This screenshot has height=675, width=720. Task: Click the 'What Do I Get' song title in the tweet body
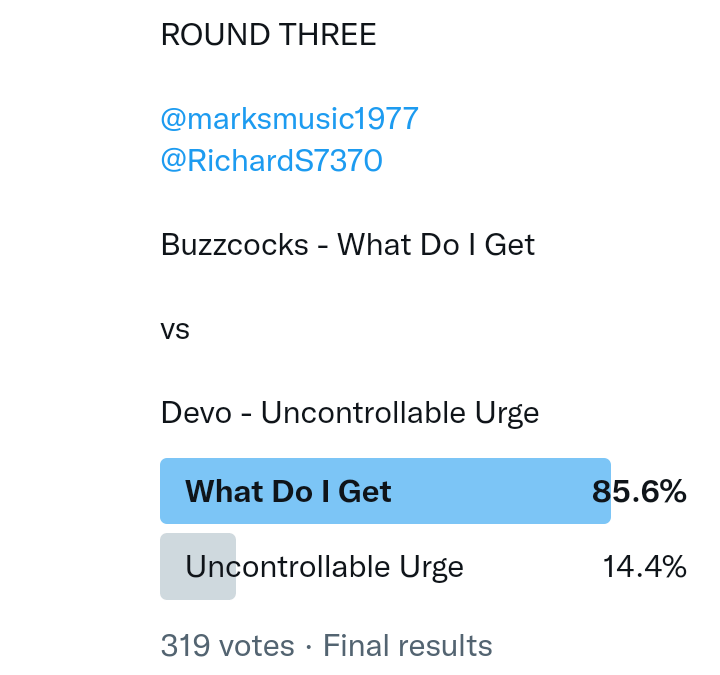[436, 244]
